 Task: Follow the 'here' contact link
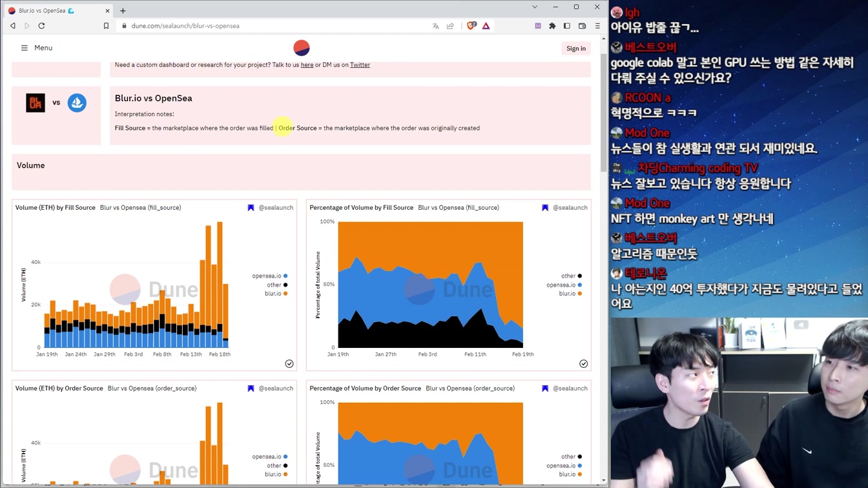[x=307, y=65]
